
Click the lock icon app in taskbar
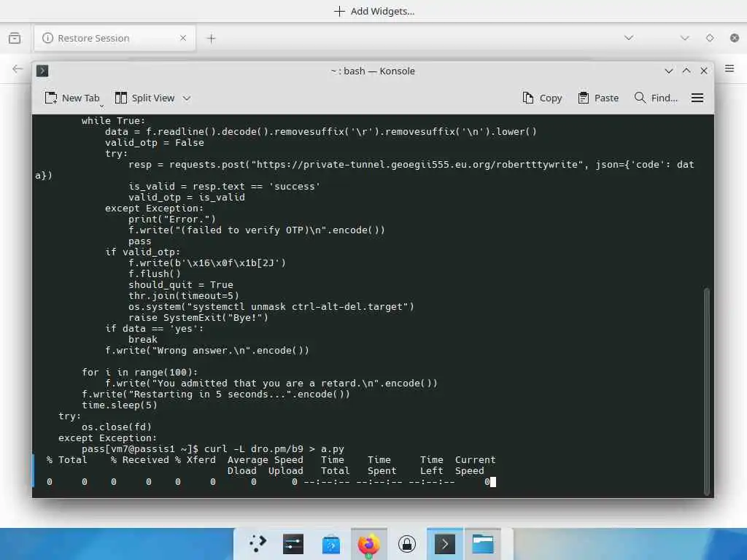click(x=407, y=544)
